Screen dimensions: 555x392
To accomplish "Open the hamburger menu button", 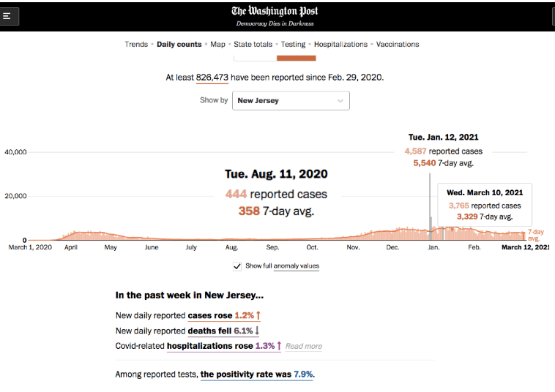I will click(x=7, y=15).
